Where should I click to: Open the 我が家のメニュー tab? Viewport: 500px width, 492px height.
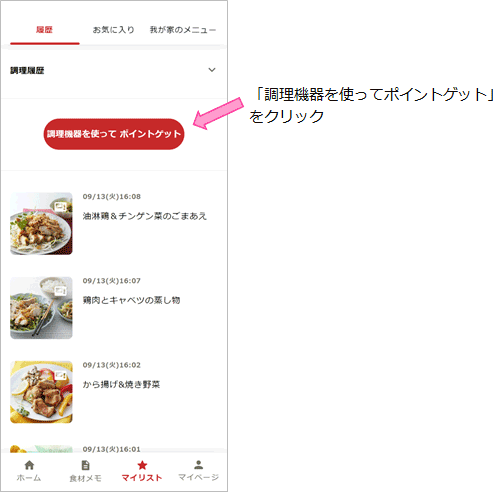click(x=183, y=30)
